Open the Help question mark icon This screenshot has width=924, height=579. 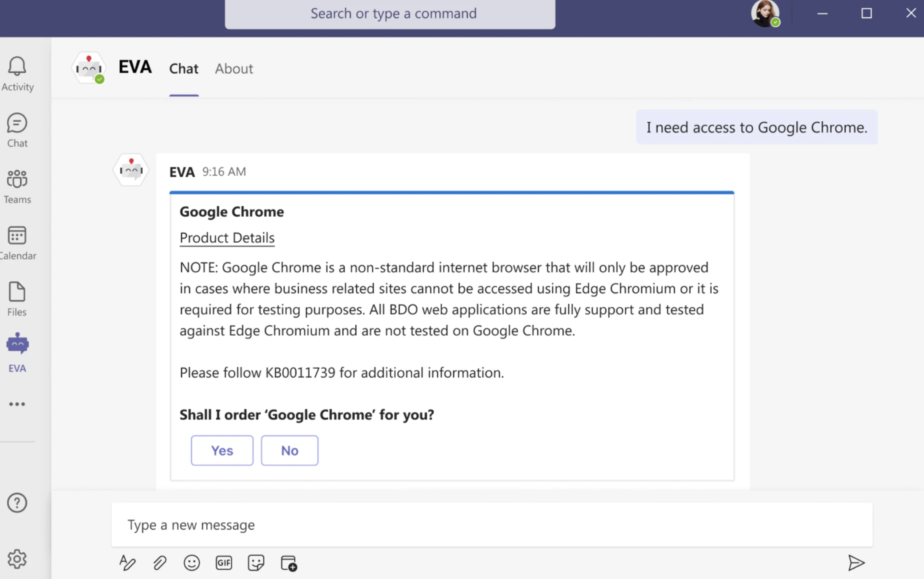tap(17, 503)
